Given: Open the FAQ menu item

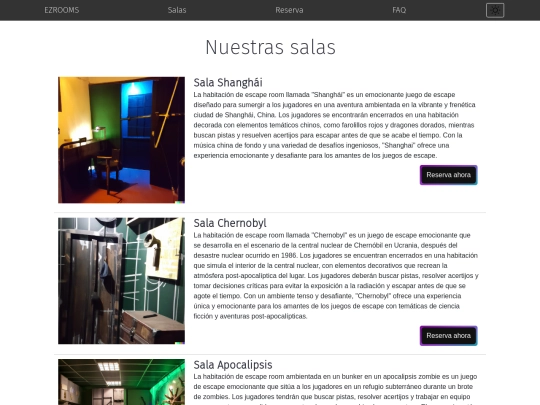Looking at the screenshot, I should pos(399,10).
